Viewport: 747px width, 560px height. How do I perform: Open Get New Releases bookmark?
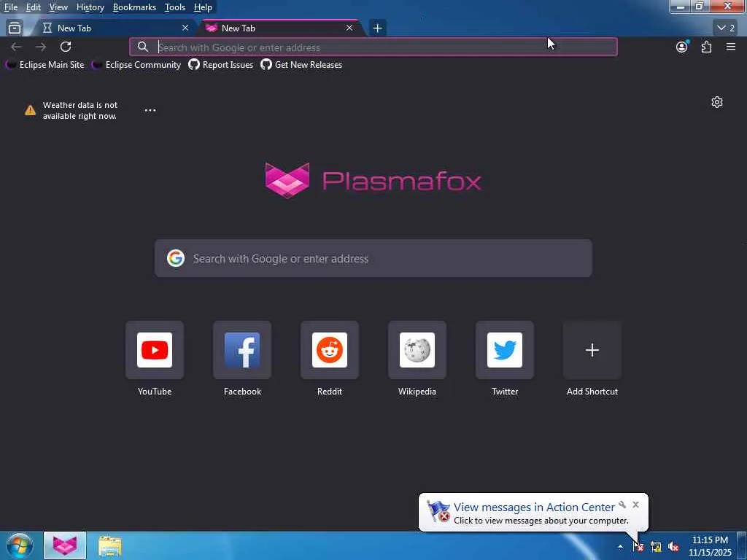301,65
